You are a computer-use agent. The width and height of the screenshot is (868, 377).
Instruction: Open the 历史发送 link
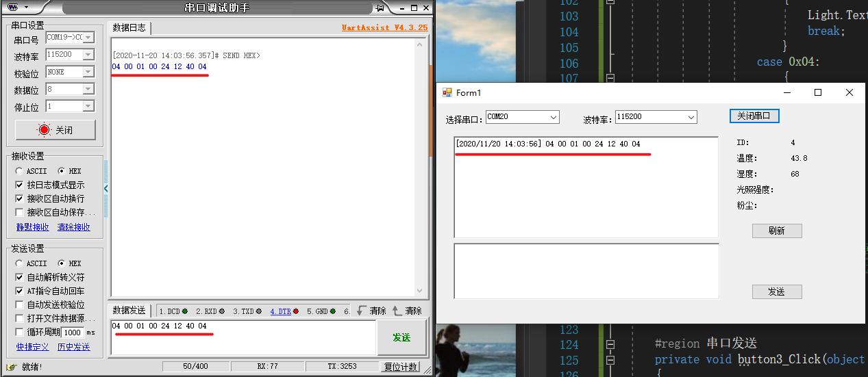[74, 347]
